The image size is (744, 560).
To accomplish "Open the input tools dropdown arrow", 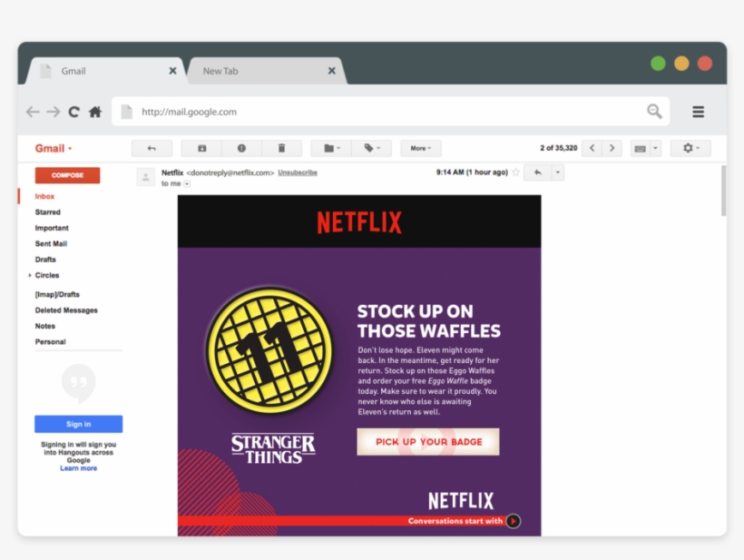I will tap(655, 149).
